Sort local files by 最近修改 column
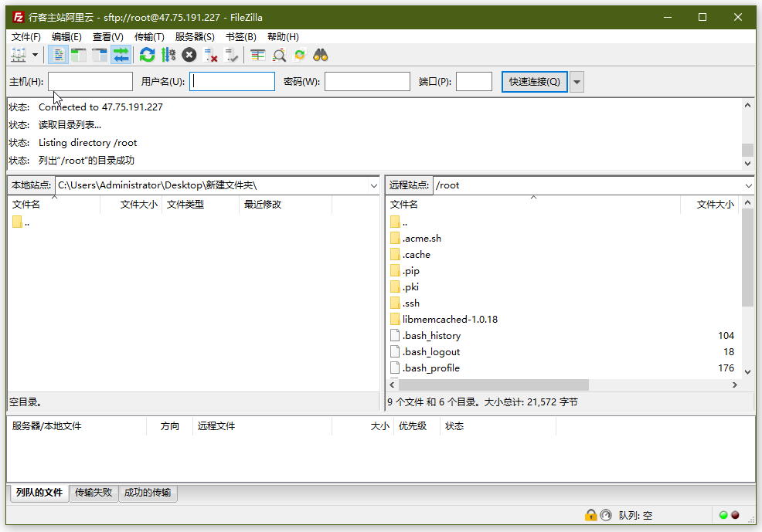The width and height of the screenshot is (762, 532). 286,205
